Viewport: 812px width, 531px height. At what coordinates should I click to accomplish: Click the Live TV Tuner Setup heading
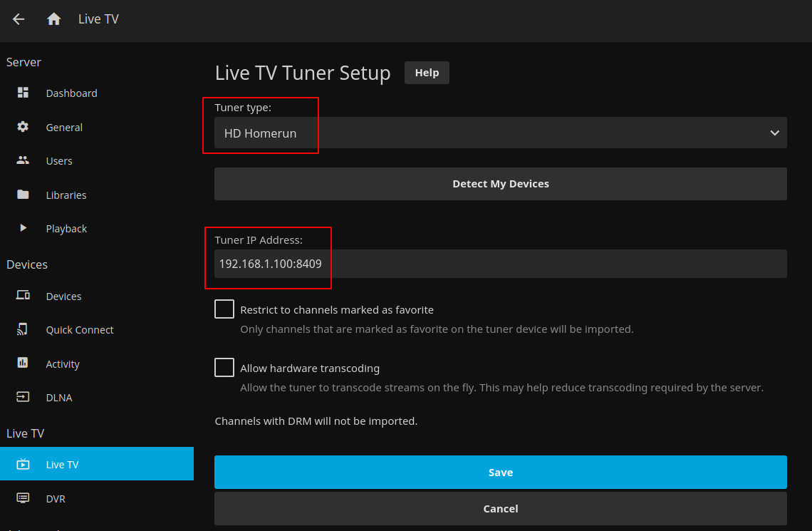pos(303,73)
